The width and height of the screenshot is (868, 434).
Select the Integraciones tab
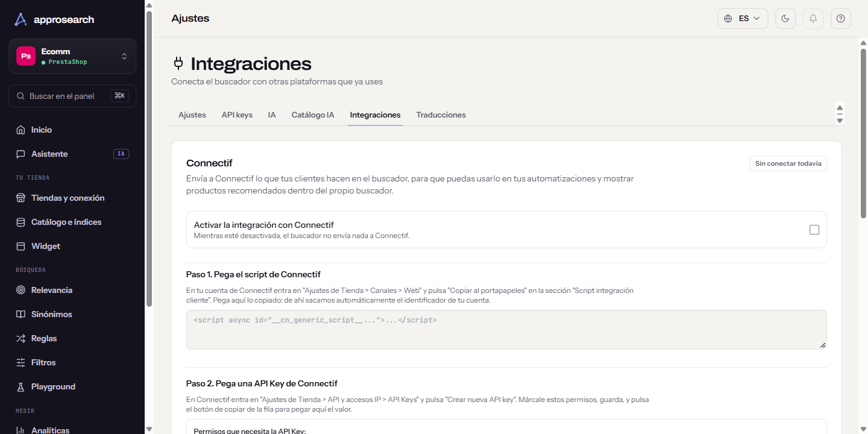[375, 115]
